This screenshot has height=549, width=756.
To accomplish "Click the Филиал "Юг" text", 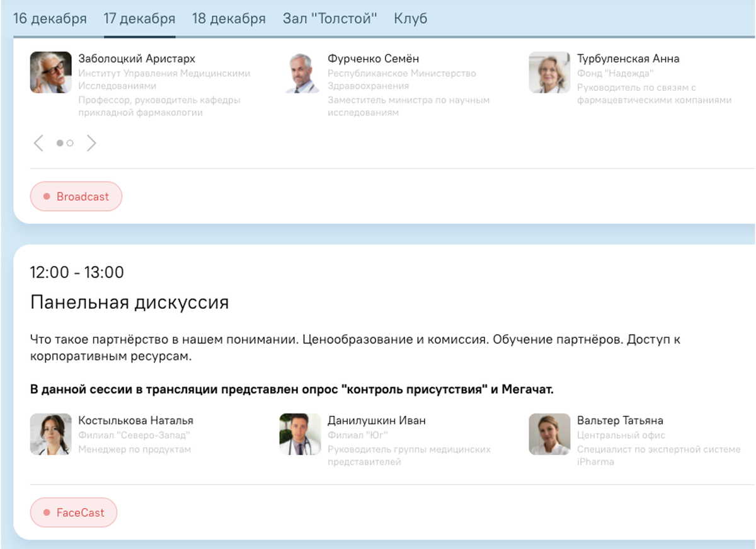I will (x=357, y=436).
